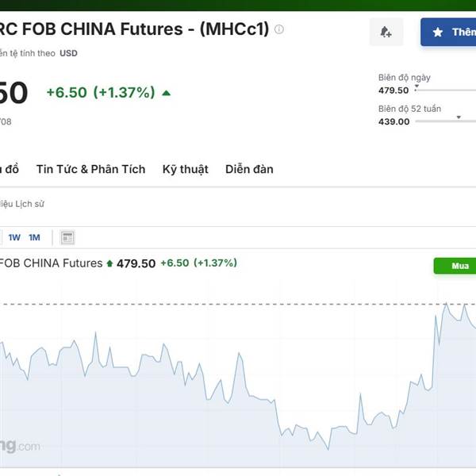476x476 pixels.
Task: Open the Tin Tức & Phân Tích tab
Action: tap(90, 169)
